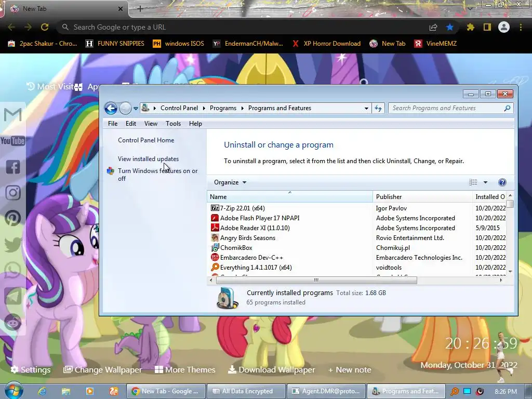Screen dimensions: 532x399
Task: Open Chrome extensions puzzle icon
Action: [x=470, y=27]
